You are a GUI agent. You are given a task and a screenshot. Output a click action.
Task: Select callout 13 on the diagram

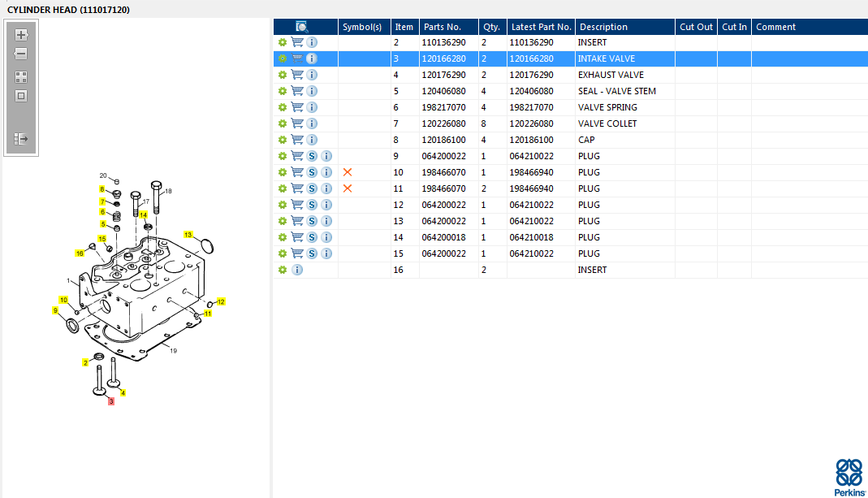tap(188, 235)
